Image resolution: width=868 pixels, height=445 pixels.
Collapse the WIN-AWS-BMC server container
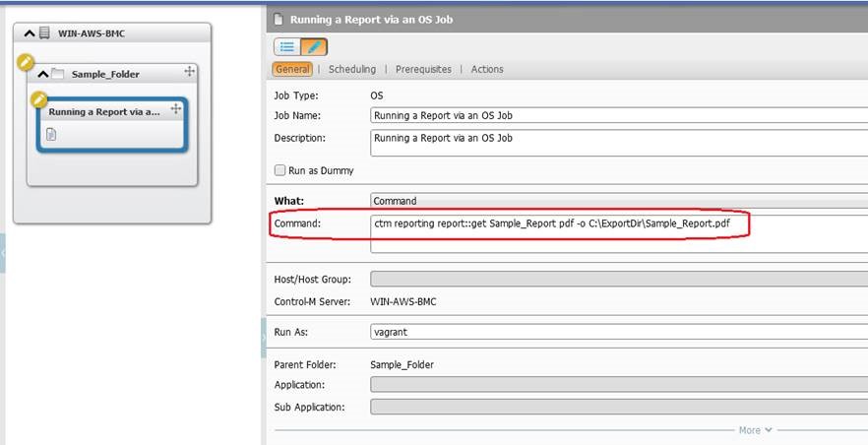29,33
